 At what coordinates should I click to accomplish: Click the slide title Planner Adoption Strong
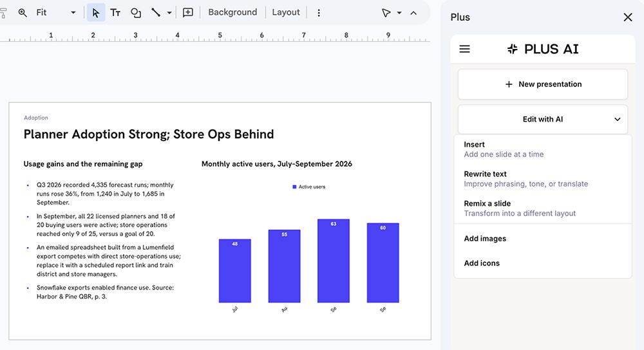pos(148,134)
